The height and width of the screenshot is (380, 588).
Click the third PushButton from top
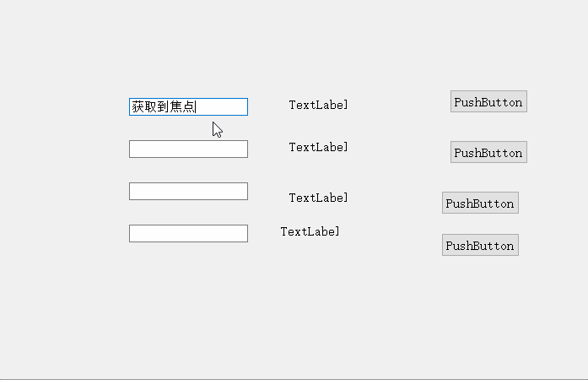pos(479,203)
